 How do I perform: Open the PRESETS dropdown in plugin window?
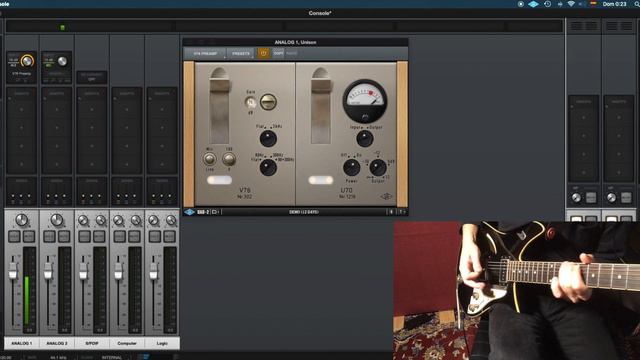coord(240,53)
